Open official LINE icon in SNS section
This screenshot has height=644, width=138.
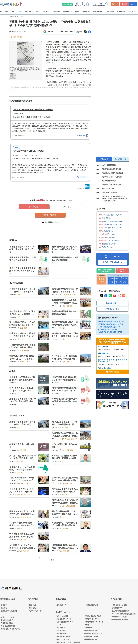(x=110, y=295)
